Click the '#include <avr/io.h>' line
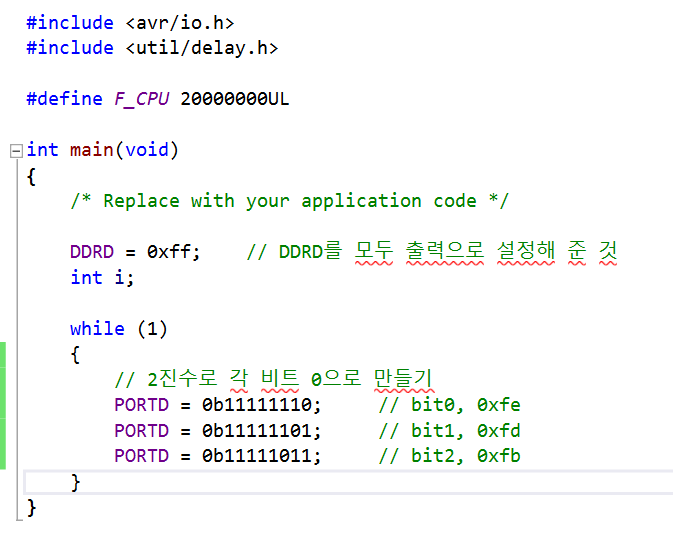 (130, 23)
